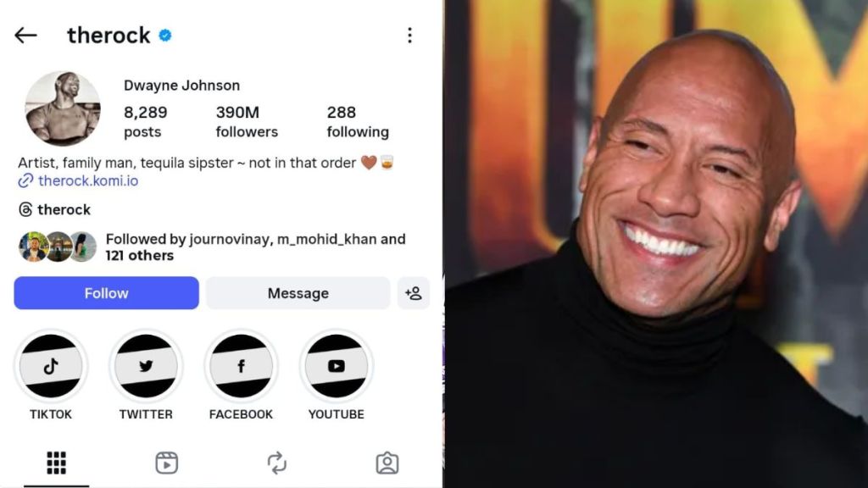Image resolution: width=868 pixels, height=488 pixels.
Task: Go back using the left arrow
Action: pos(25,36)
